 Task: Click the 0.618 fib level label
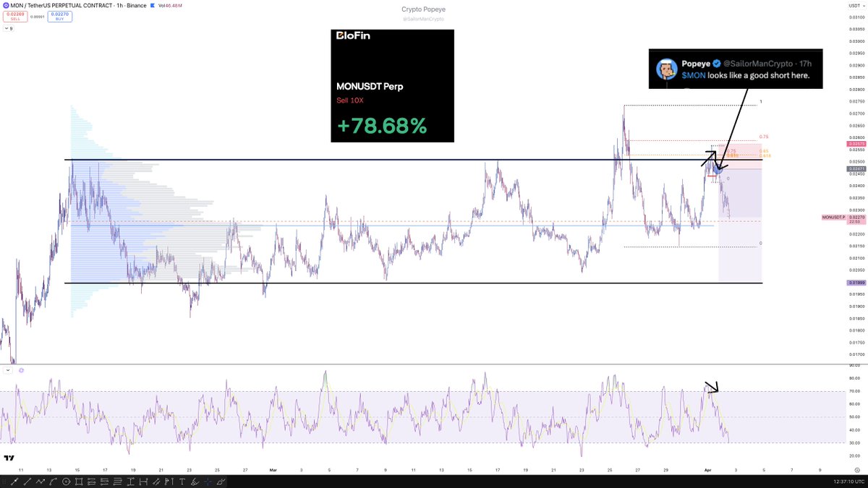tap(765, 155)
